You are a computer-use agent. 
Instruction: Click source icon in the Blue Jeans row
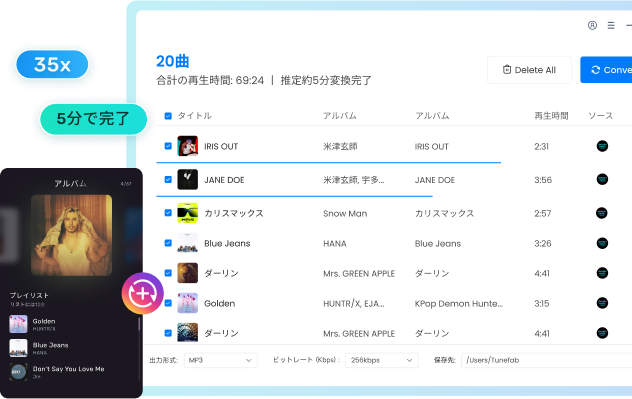click(602, 243)
